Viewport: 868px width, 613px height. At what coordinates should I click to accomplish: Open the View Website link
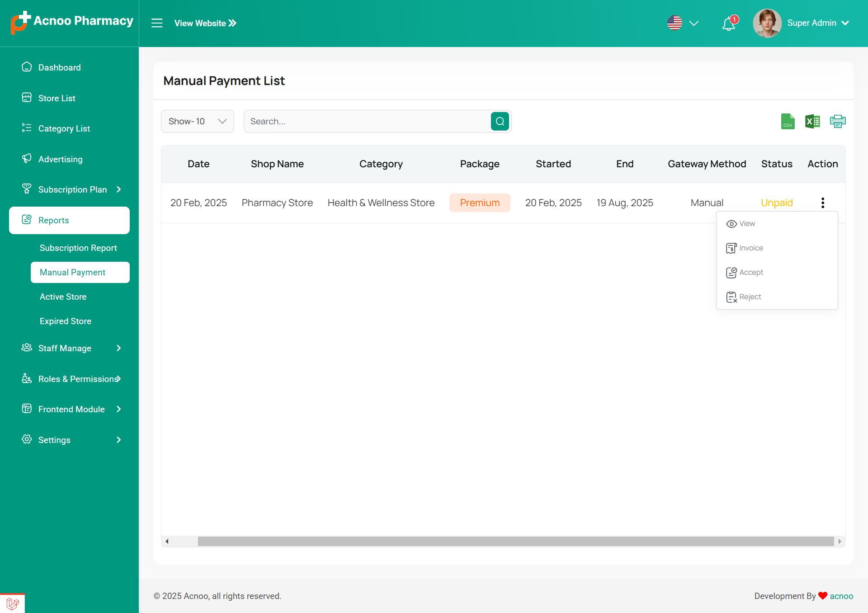tap(205, 23)
